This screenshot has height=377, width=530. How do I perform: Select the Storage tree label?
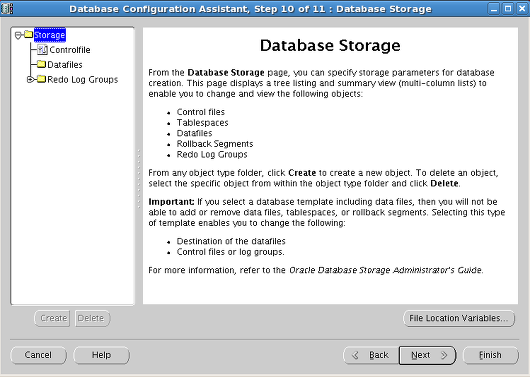[50, 35]
